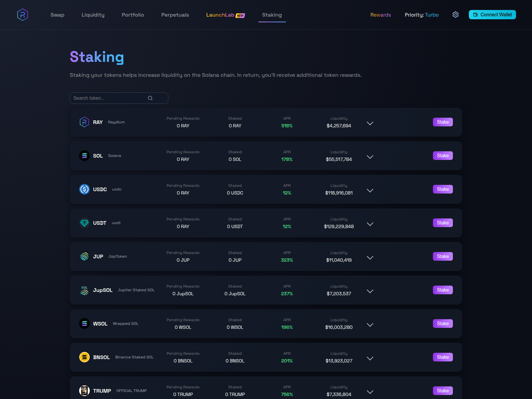This screenshot has height=399, width=532.
Task: Open the Priority Turbo selector
Action: [421, 15]
